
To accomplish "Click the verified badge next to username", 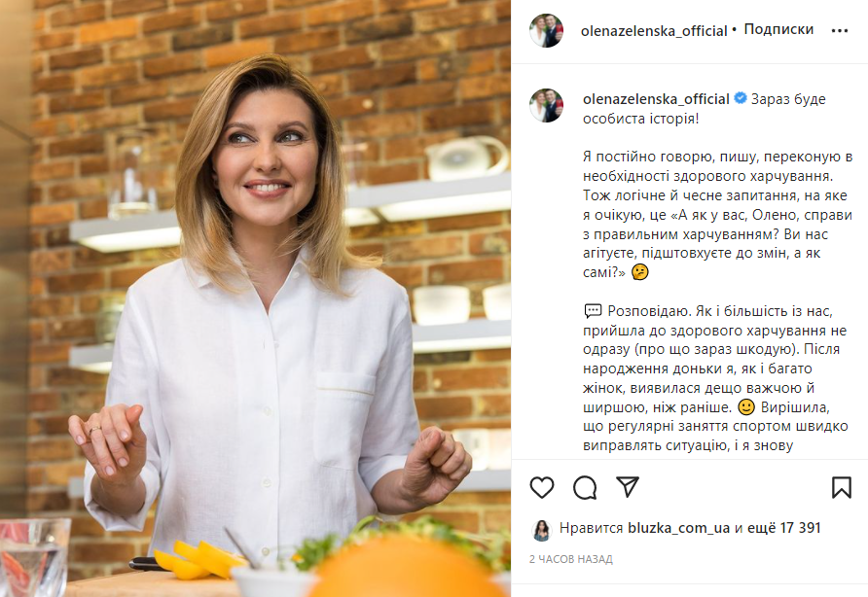I will [741, 98].
